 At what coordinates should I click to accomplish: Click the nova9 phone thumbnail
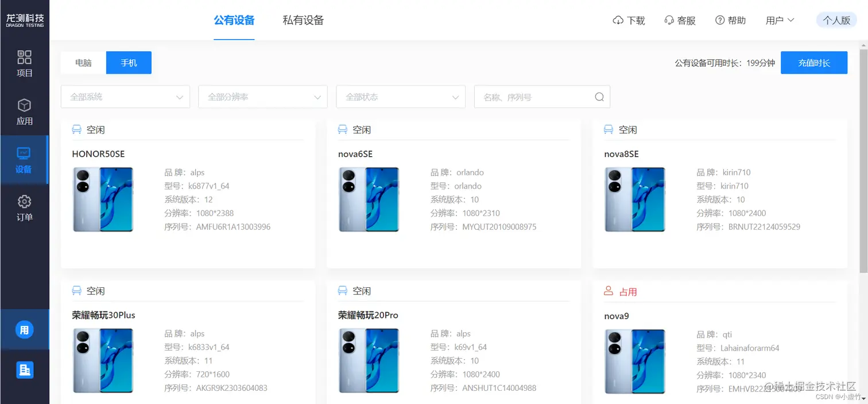coord(635,361)
